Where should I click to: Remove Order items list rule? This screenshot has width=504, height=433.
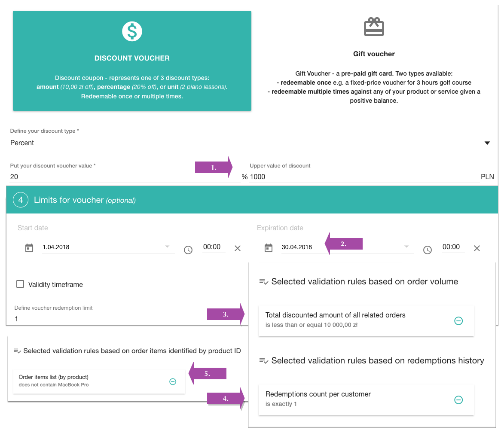click(x=173, y=381)
